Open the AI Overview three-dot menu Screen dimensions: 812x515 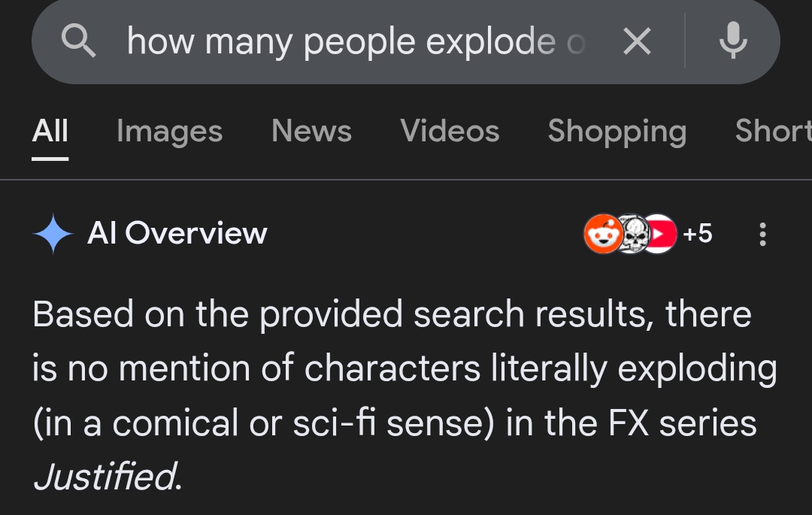pos(762,235)
